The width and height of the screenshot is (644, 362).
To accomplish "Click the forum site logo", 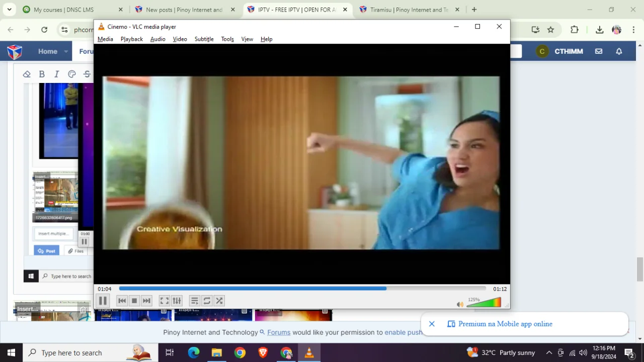I will [x=15, y=51].
